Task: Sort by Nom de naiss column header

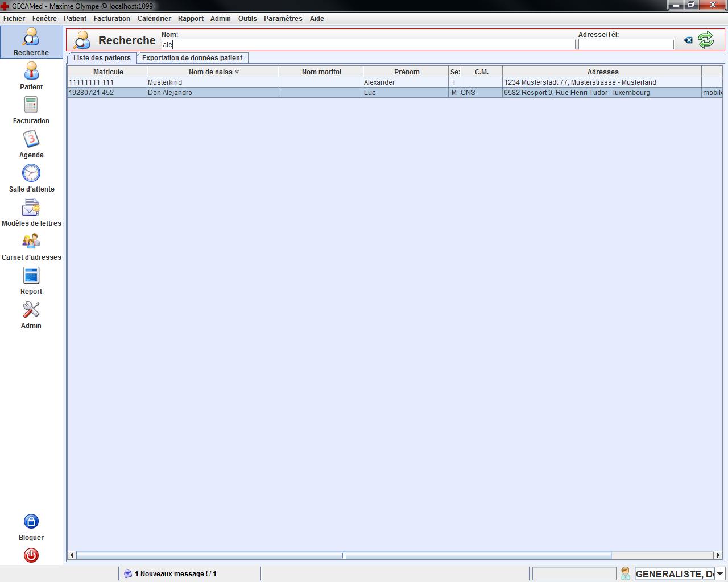Action: click(212, 72)
